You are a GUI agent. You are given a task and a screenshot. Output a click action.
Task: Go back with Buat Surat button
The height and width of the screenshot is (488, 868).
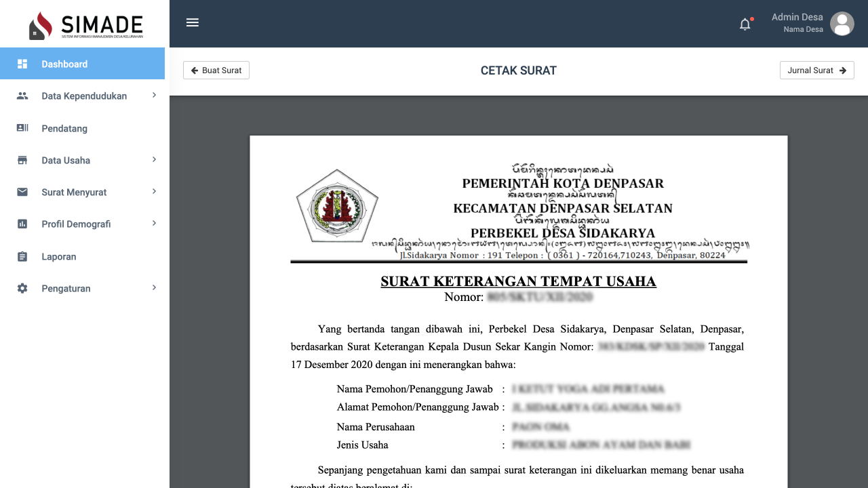216,70
